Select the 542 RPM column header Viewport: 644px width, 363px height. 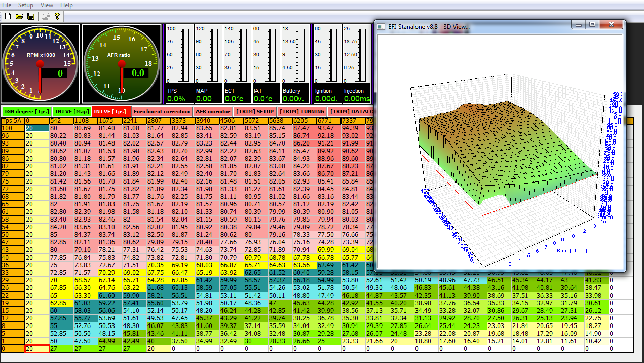(x=61, y=121)
